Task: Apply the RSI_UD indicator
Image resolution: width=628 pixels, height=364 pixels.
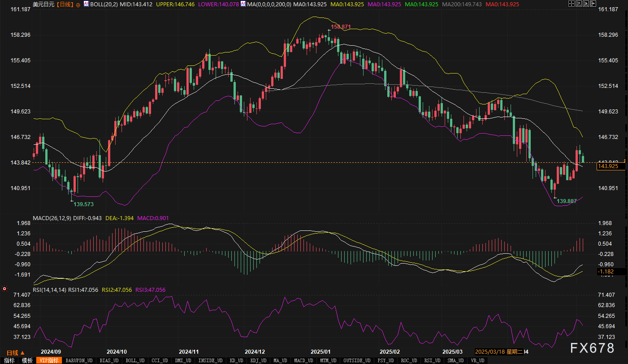Action: tap(432, 360)
